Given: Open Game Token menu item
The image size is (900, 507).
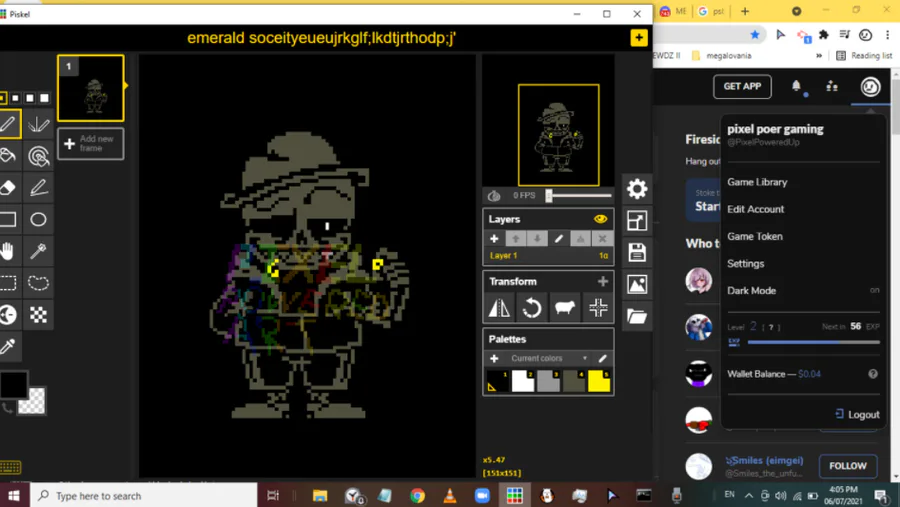Looking at the screenshot, I should (755, 236).
